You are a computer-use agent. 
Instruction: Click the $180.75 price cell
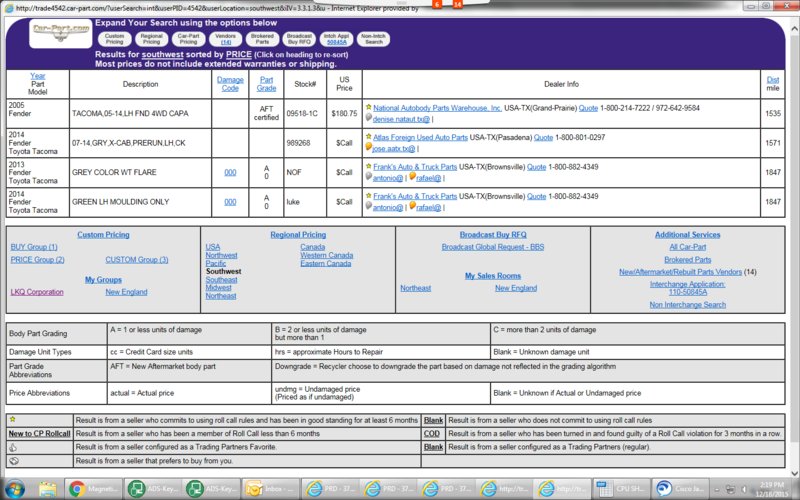344,113
